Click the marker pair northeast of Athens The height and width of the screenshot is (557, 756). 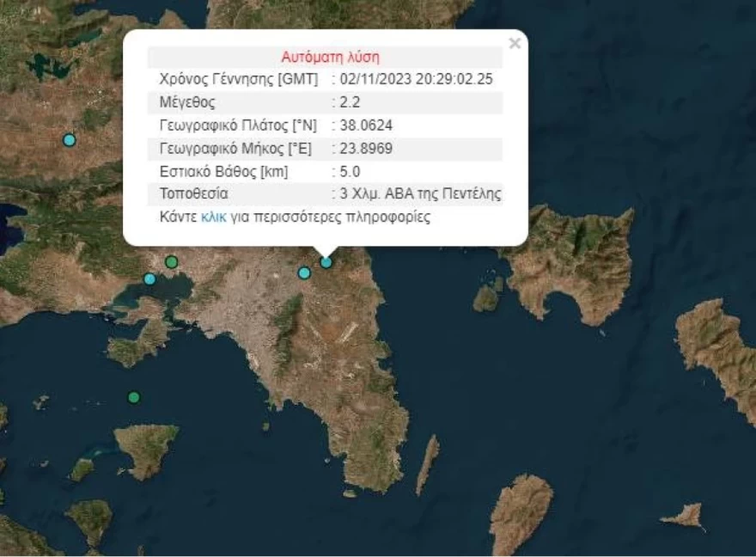[314, 267]
